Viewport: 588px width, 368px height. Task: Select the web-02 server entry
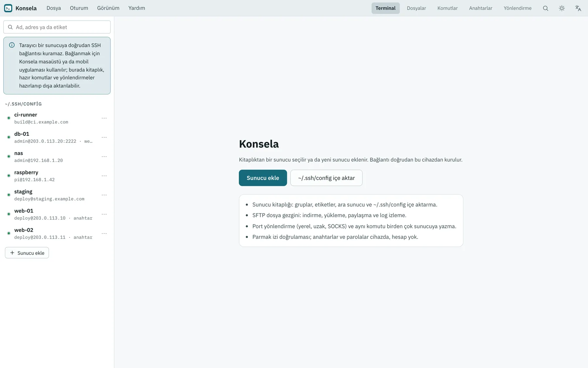(x=57, y=234)
